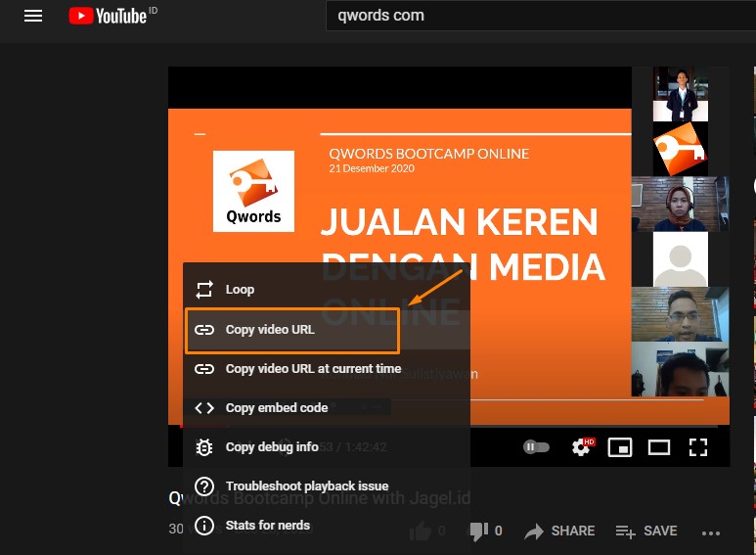Click the link icon beside Copy video URL
The width and height of the screenshot is (756, 555).
coord(204,330)
